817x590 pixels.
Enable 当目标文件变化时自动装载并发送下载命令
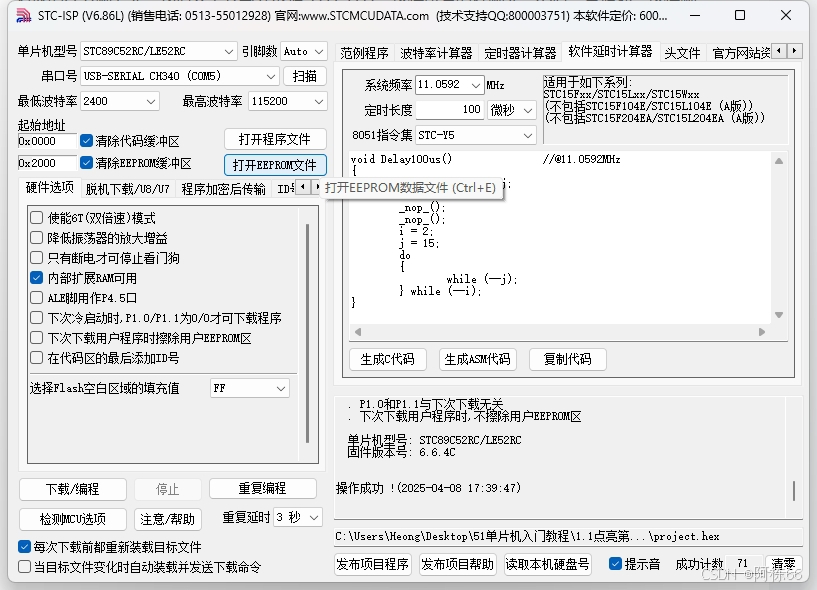click(24, 567)
